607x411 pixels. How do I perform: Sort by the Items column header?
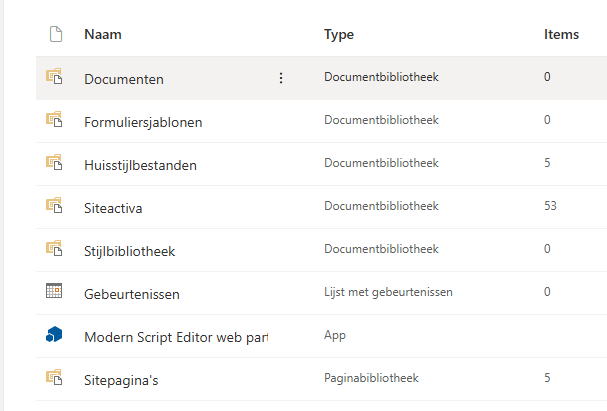coord(561,35)
